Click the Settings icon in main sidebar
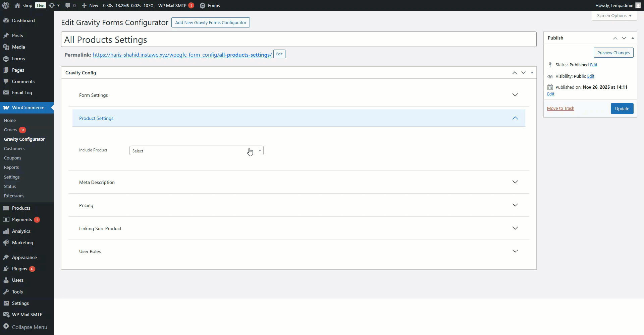 [x=6, y=303]
